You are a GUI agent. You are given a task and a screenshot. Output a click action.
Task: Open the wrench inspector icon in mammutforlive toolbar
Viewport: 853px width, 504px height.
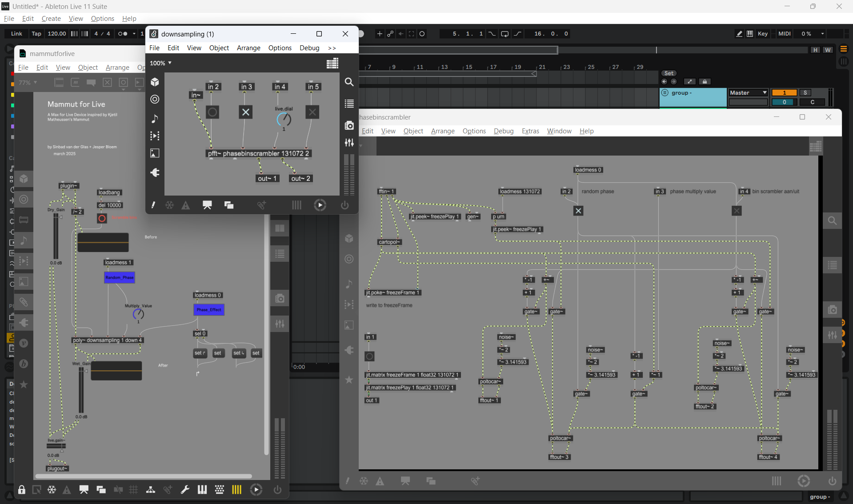(185, 490)
